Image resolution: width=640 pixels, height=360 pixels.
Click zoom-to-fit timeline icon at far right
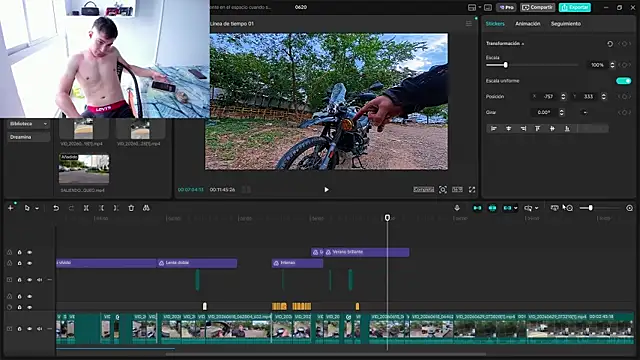point(629,208)
